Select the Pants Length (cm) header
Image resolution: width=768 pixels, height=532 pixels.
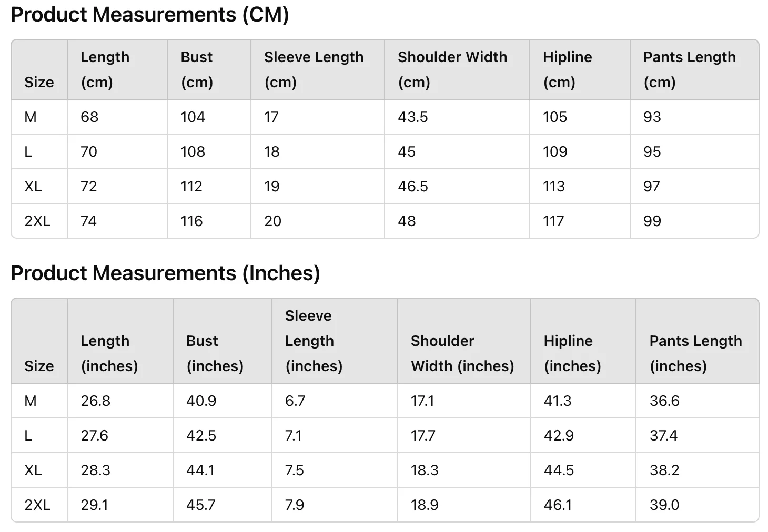click(694, 69)
